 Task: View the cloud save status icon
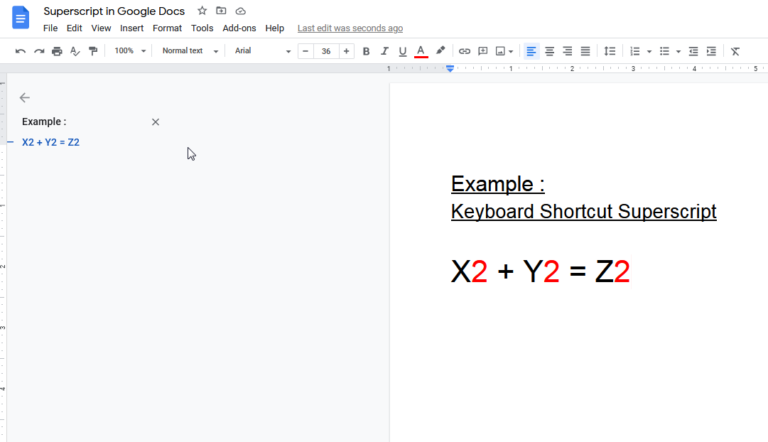(240, 11)
